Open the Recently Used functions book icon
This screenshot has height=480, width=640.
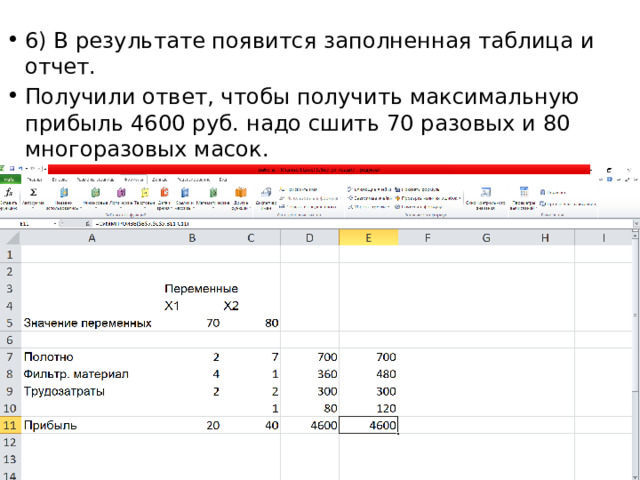(64, 193)
